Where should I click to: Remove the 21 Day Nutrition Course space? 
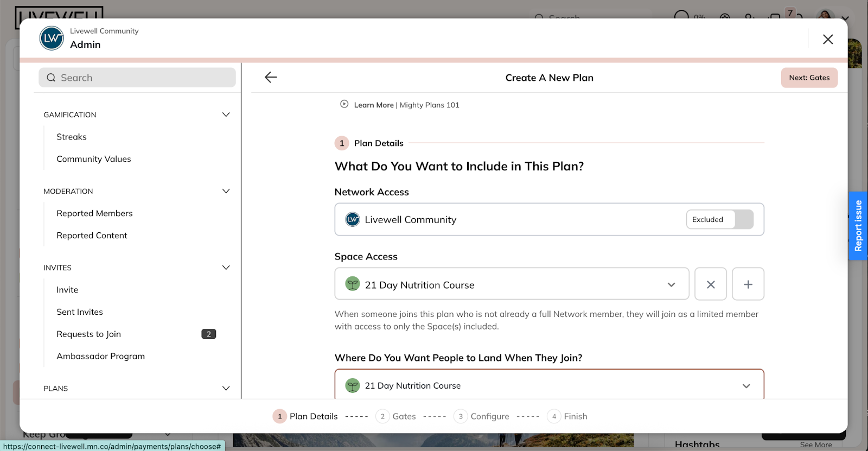[x=711, y=284]
